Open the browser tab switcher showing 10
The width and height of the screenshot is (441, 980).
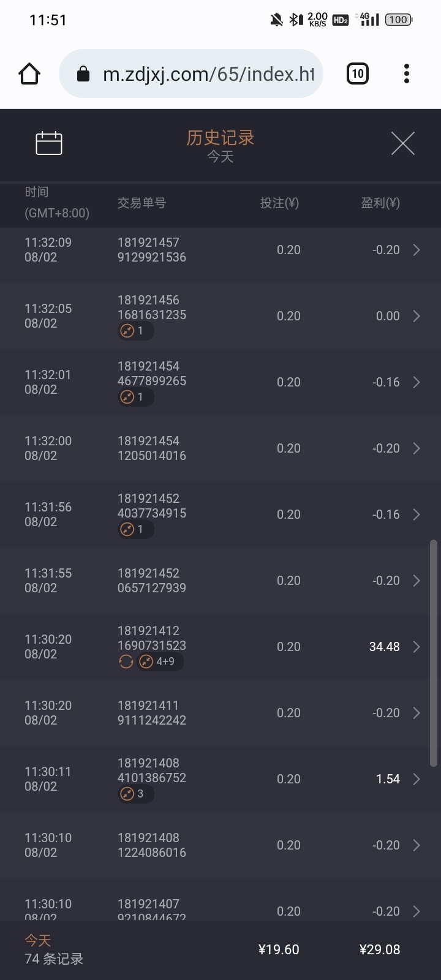point(357,74)
